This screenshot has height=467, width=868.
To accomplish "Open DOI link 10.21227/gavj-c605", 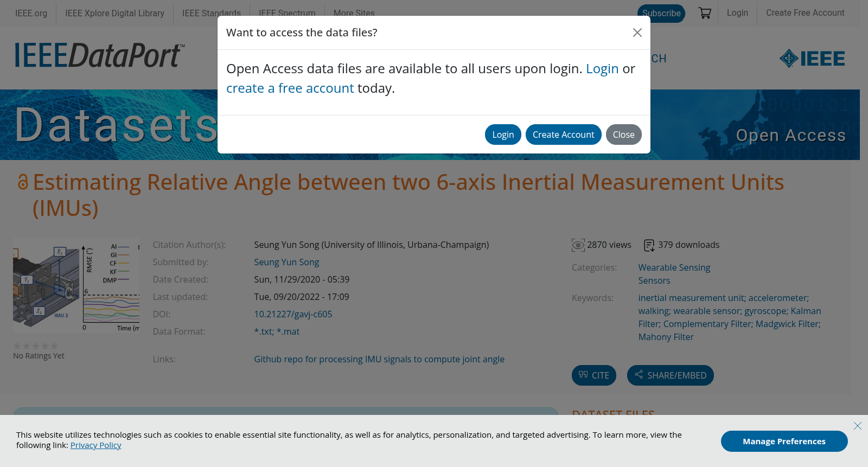I will click(293, 314).
